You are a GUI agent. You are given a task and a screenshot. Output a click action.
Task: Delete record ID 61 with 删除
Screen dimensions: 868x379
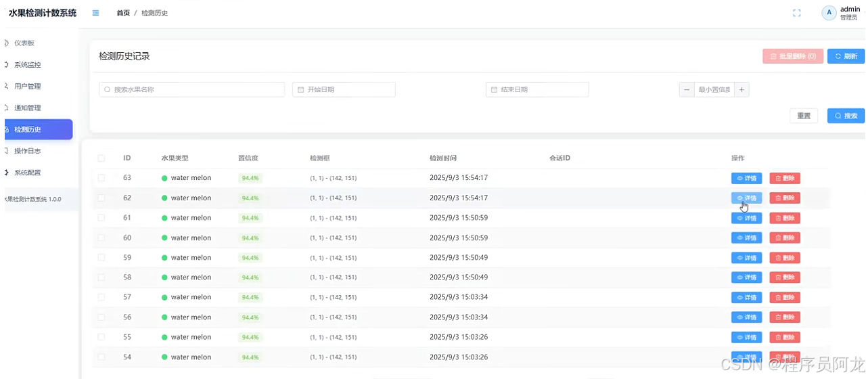coord(785,218)
